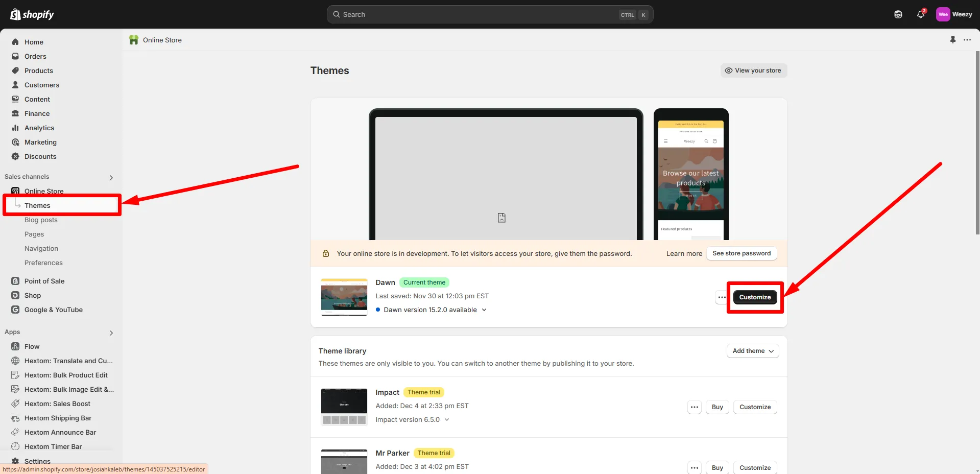Viewport: 980px width, 474px height.
Task: Click the Marketing target icon
Action: pyautogui.click(x=15, y=142)
